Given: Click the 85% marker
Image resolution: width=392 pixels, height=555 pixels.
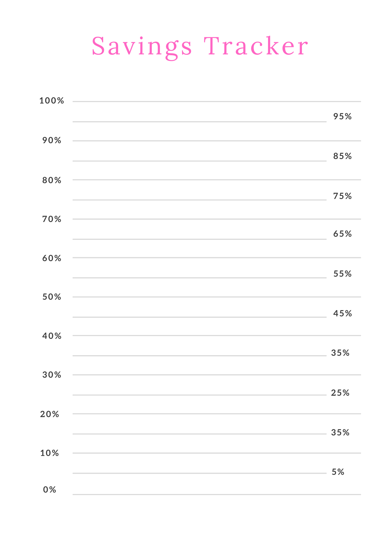Looking at the screenshot, I should 342,156.
